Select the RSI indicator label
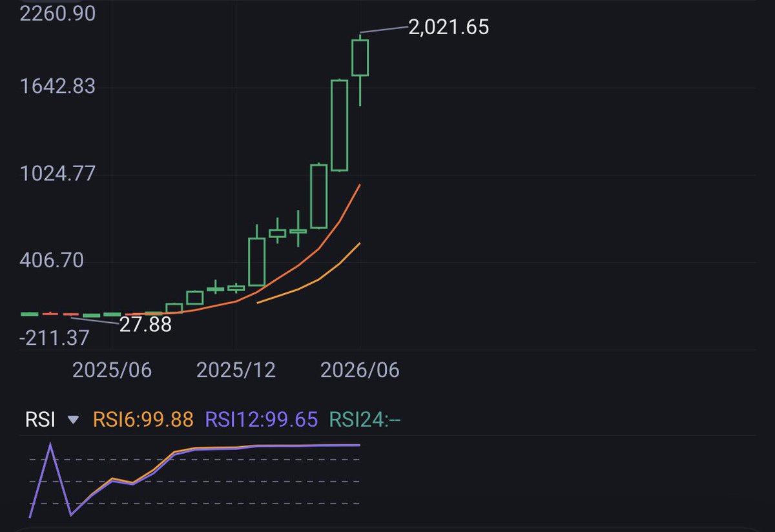Image resolution: width=775 pixels, height=532 pixels. [x=41, y=420]
